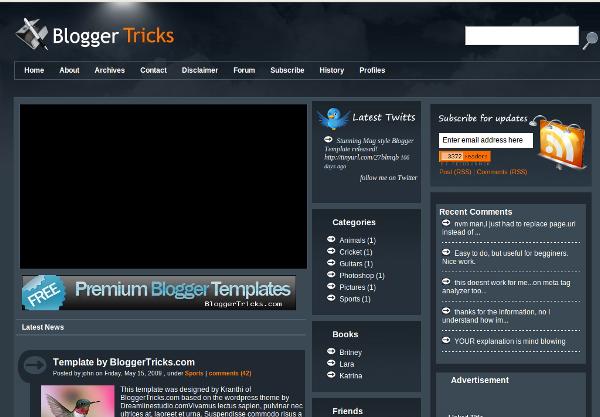Open the Easy to do, but useful comment
This screenshot has height=417, width=600.
point(505,257)
